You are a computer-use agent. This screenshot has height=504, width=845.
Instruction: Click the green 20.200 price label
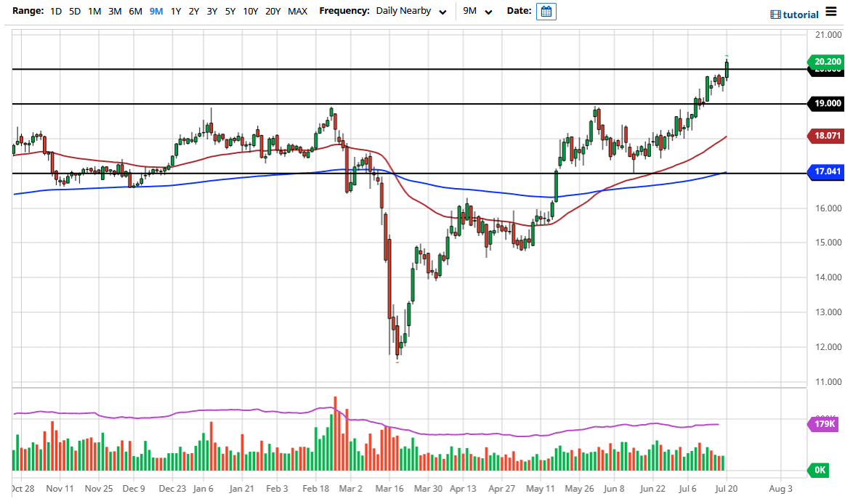826,62
